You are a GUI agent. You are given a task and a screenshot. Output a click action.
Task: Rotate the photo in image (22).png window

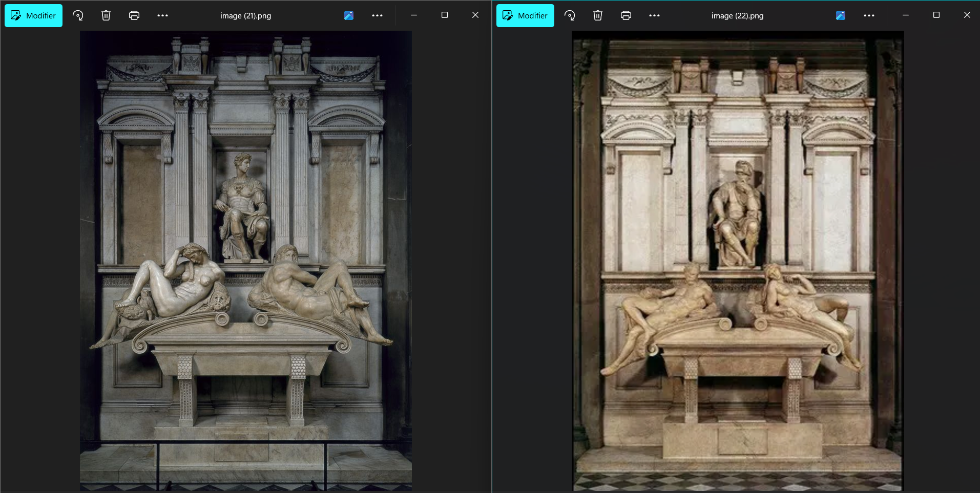[x=570, y=15]
